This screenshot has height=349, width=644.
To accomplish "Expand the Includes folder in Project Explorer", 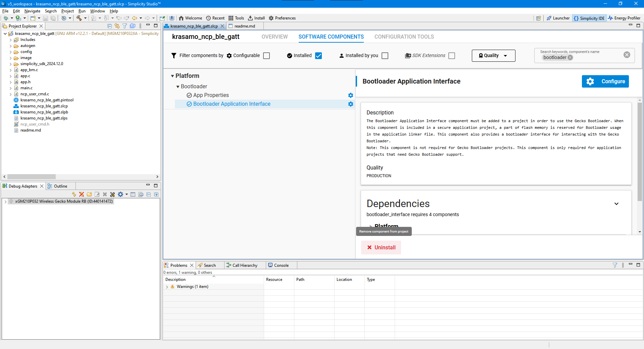I will pyautogui.click(x=10, y=40).
